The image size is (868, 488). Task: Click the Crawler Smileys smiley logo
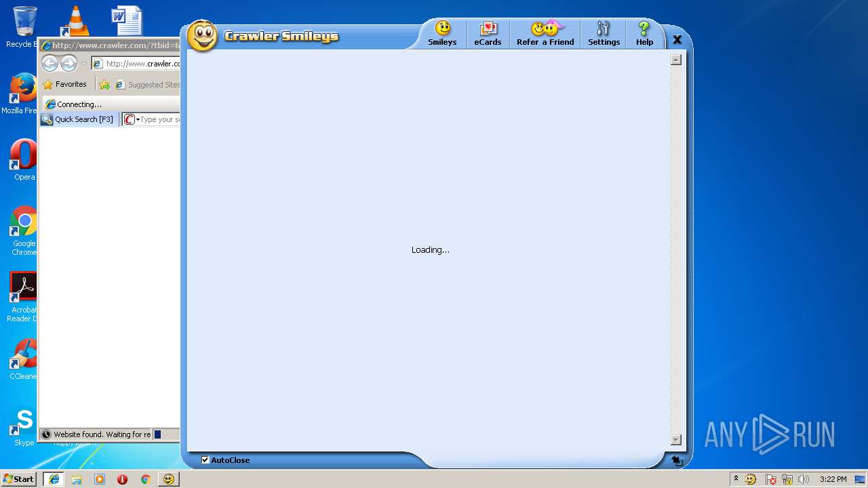pos(202,36)
